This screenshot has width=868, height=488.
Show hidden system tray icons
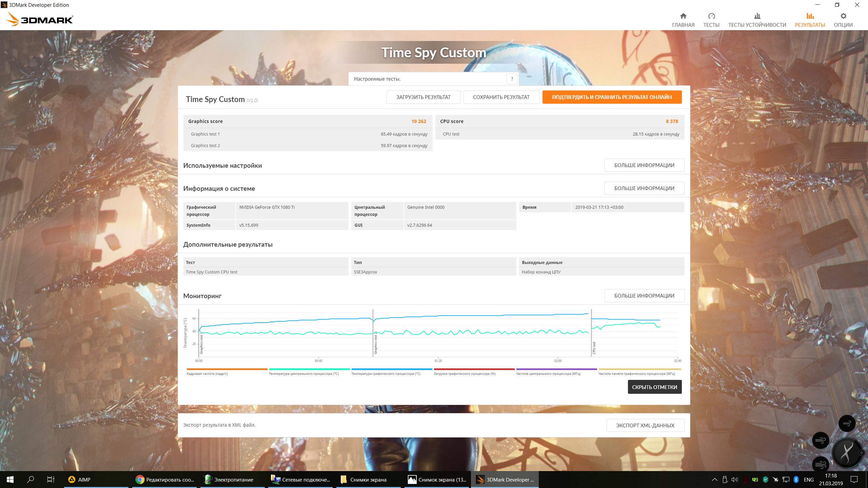(x=714, y=480)
